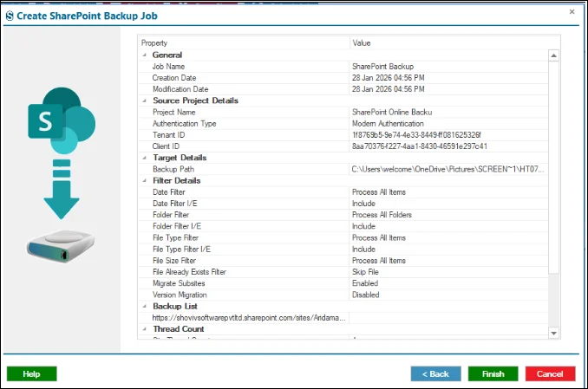Click the vertical scrollbar thumb
Image resolution: width=588 pixels, height=389 pixels.
[x=554, y=167]
